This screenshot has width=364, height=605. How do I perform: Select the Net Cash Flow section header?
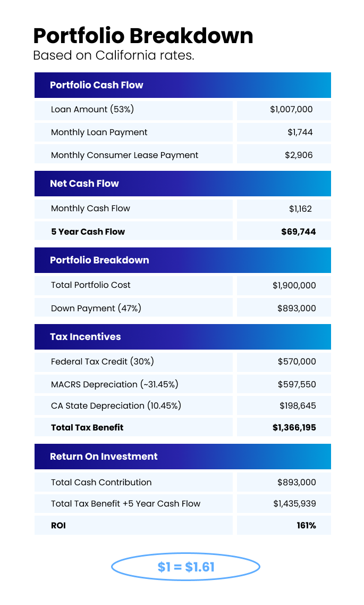(x=84, y=184)
